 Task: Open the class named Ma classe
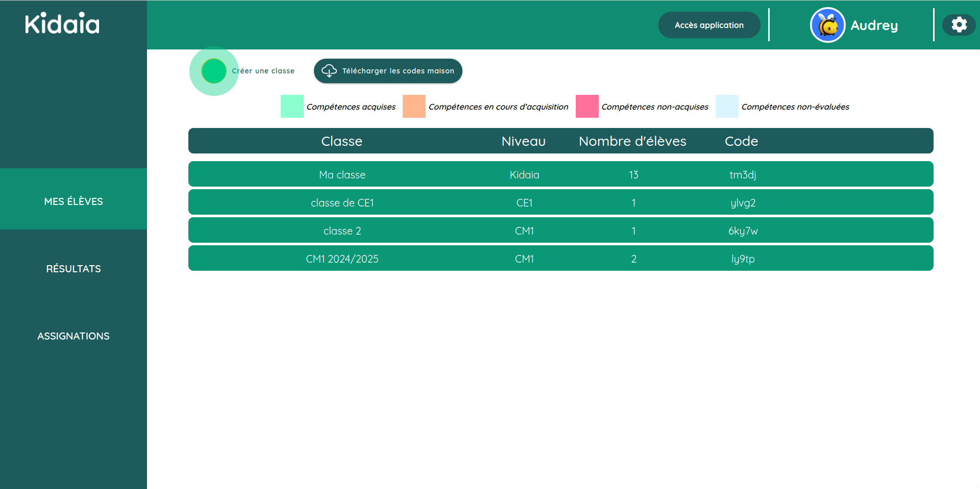pos(342,174)
